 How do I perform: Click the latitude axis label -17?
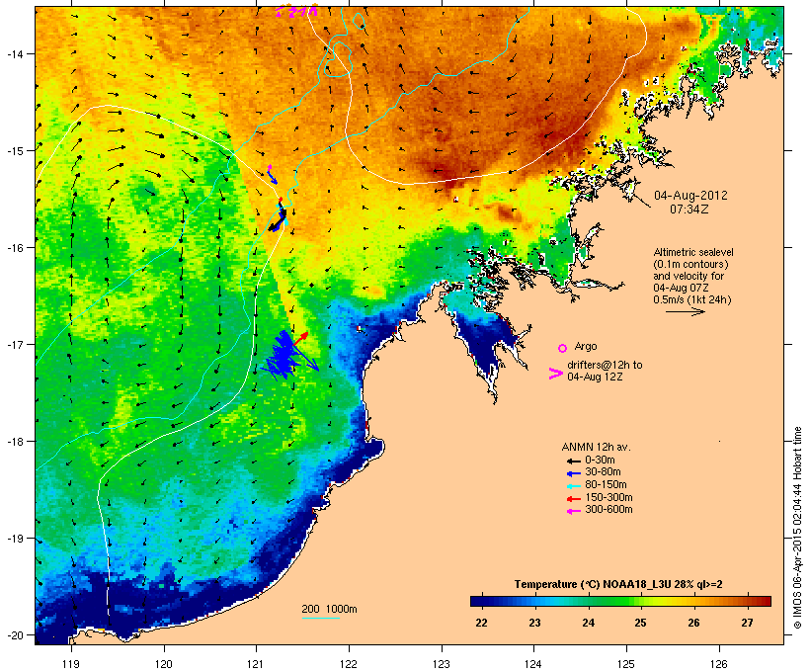(14, 344)
